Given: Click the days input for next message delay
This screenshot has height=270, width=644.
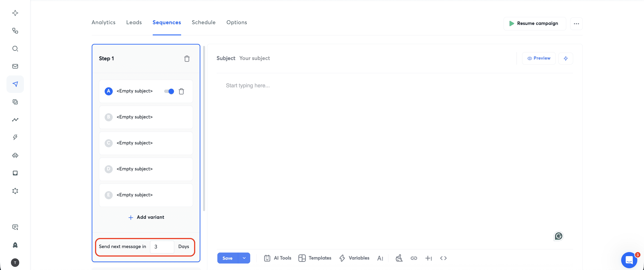Looking at the screenshot, I should [x=162, y=247].
